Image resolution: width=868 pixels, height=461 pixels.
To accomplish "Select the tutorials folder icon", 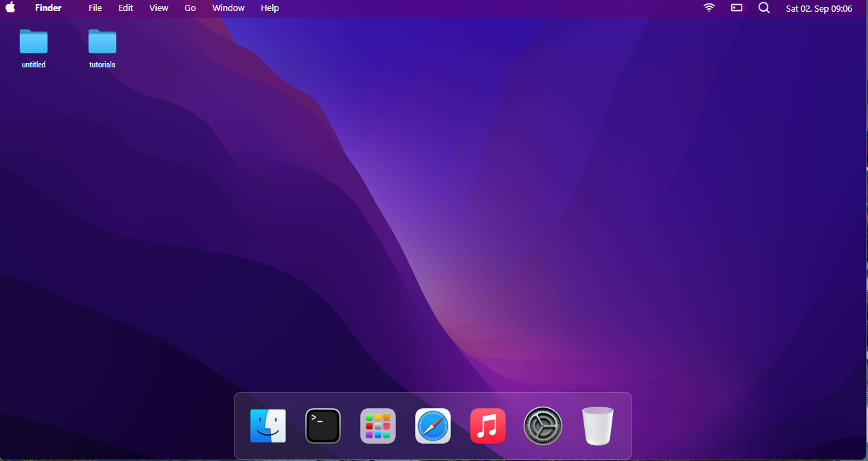I will [102, 41].
